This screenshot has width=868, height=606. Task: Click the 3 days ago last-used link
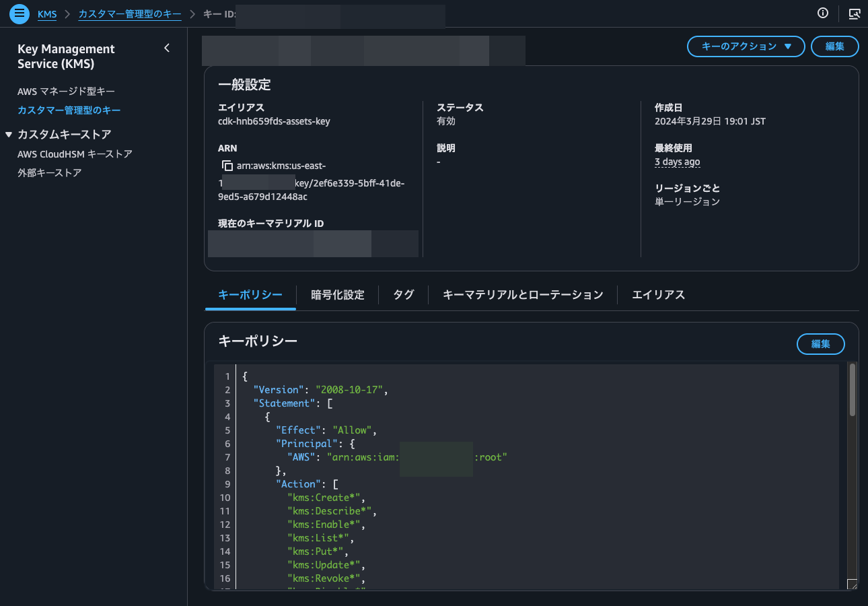tap(677, 162)
